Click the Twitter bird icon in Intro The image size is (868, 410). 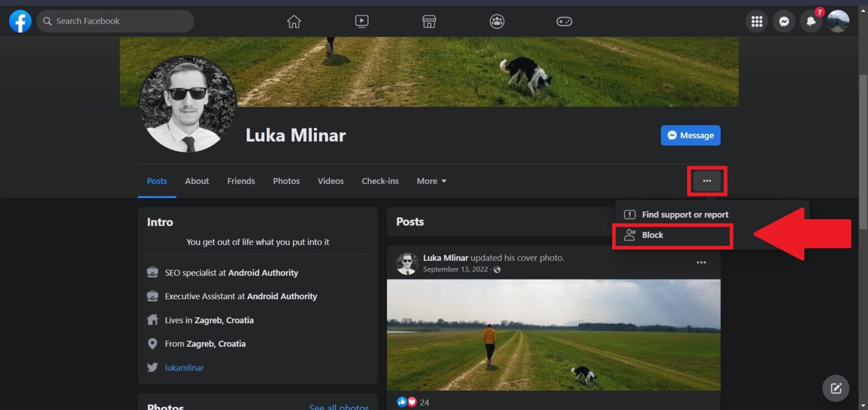(x=153, y=368)
